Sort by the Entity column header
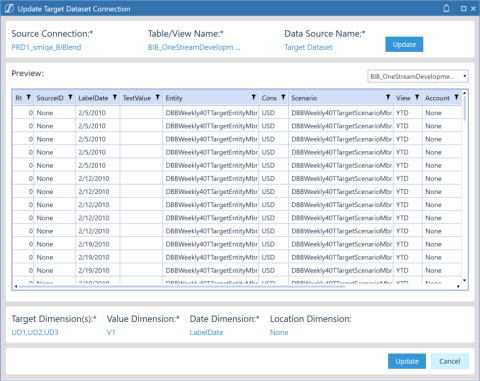Screen dimensions: 480x381 [x=174, y=98]
